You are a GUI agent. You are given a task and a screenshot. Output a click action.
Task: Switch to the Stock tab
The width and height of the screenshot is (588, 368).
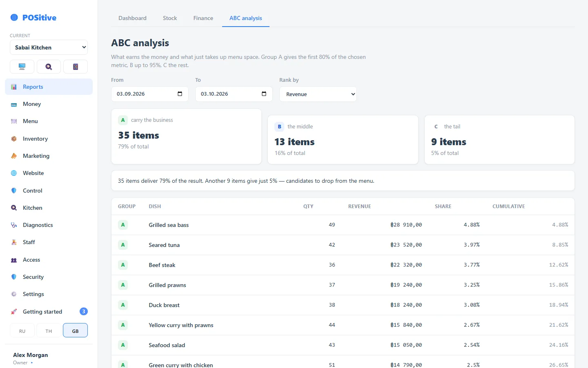tap(170, 18)
